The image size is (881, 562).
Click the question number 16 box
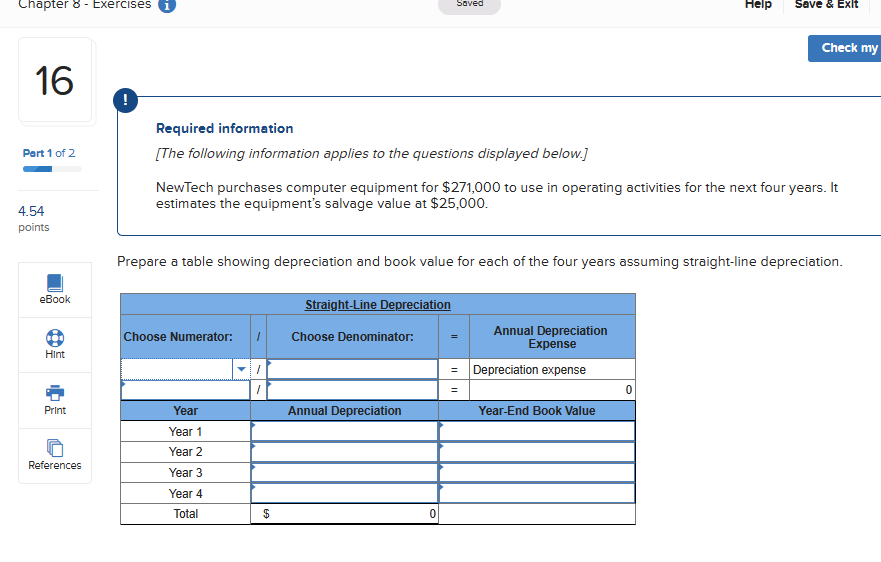pos(55,80)
